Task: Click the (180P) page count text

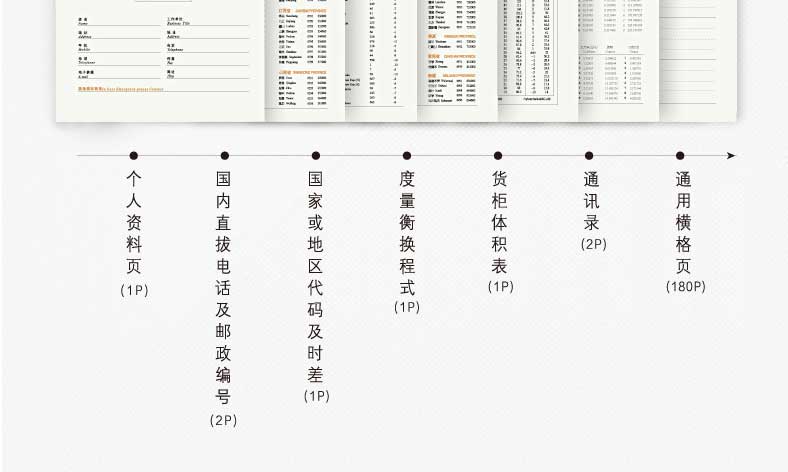Action: click(685, 287)
